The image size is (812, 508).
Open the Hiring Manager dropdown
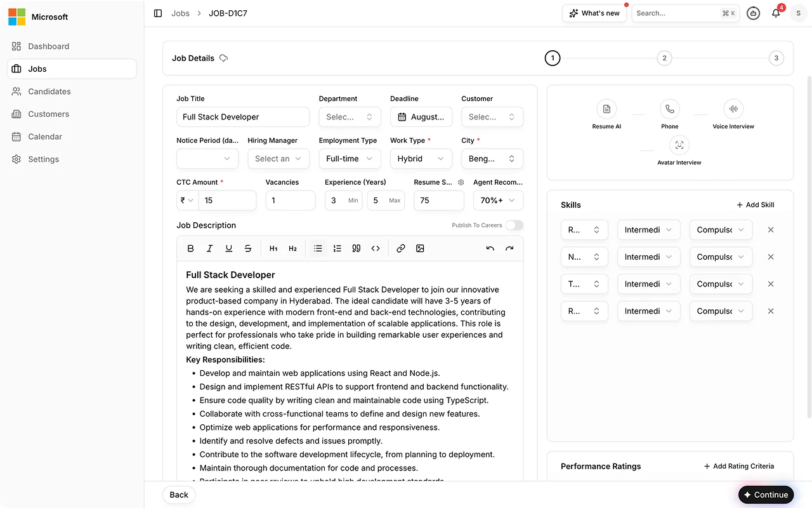pos(278,159)
